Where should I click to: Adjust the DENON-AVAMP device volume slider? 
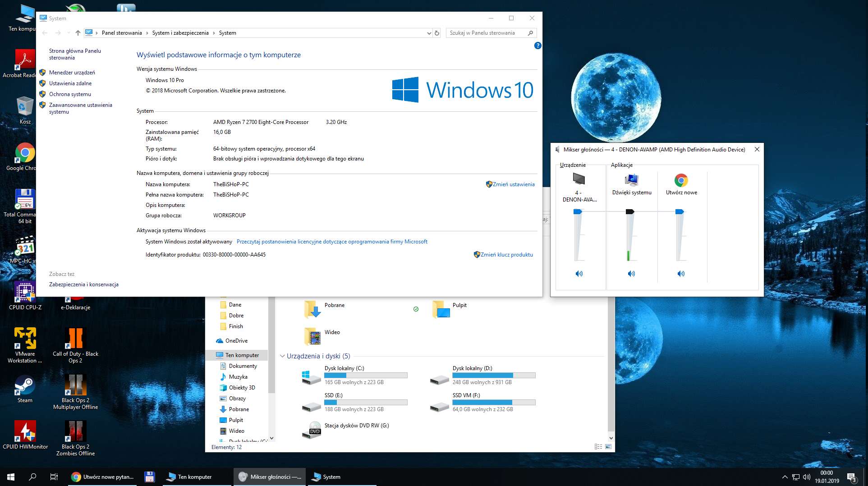[x=578, y=212]
